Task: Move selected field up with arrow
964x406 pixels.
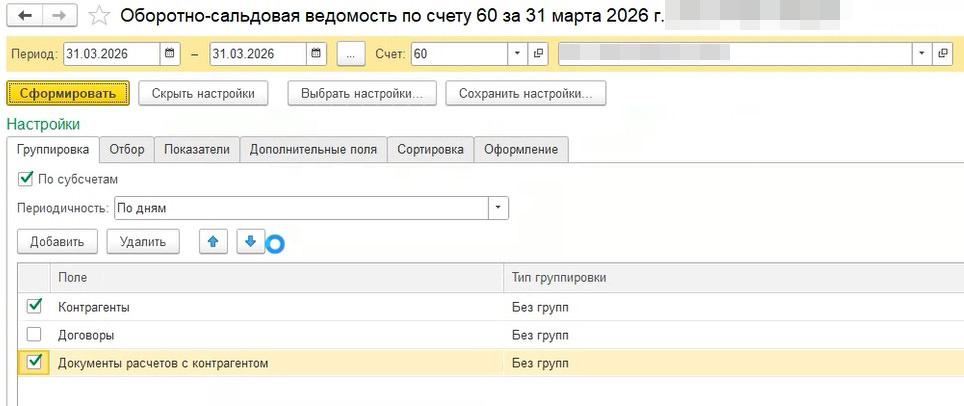Action: [x=213, y=241]
